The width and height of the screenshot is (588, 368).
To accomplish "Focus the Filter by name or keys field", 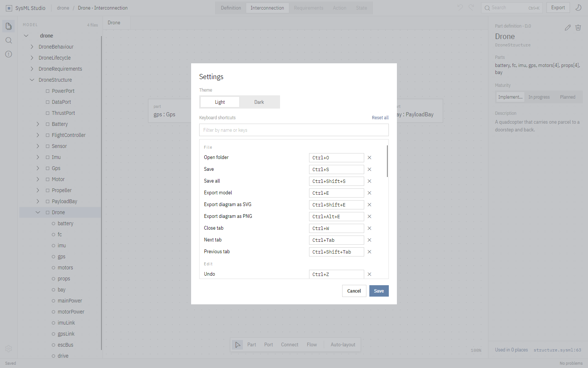I will (x=294, y=130).
